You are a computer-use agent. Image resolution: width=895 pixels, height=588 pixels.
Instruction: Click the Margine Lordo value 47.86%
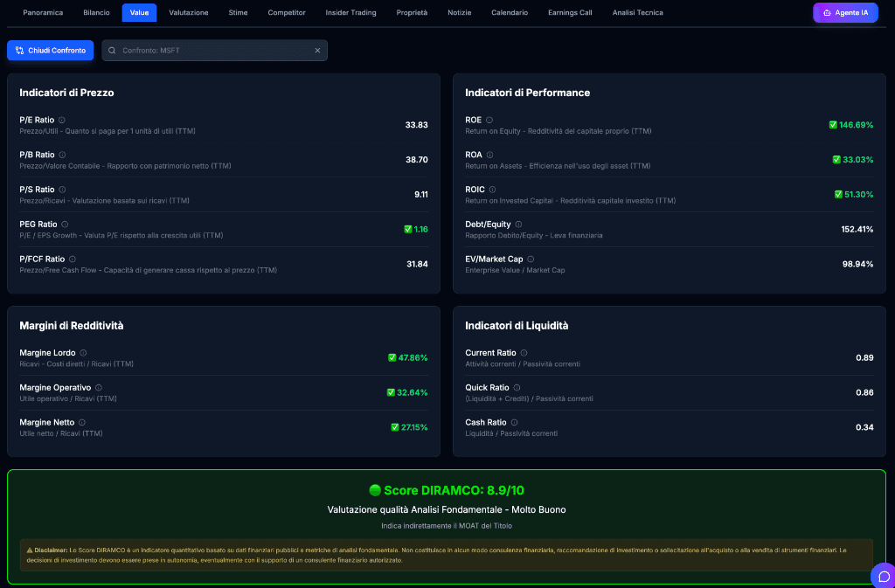tap(413, 357)
